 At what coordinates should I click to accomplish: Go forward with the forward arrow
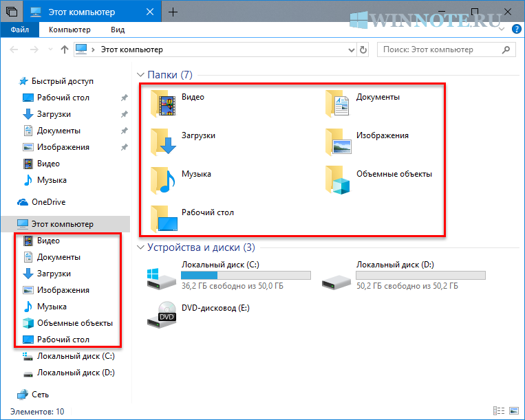pos(34,49)
